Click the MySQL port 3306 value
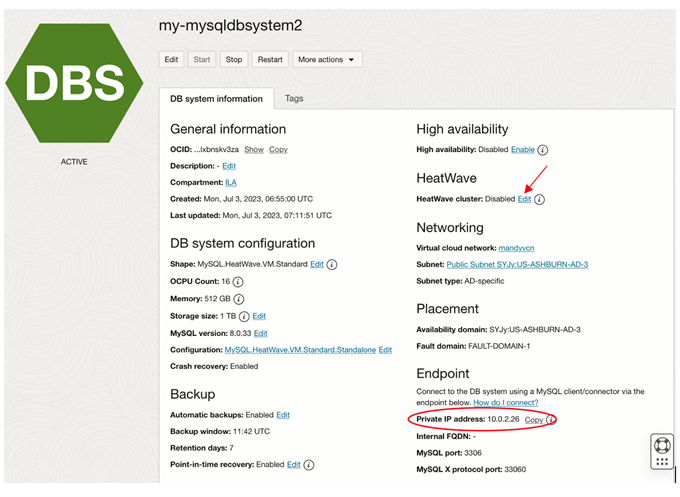The width and height of the screenshot is (680, 497). pos(473,453)
